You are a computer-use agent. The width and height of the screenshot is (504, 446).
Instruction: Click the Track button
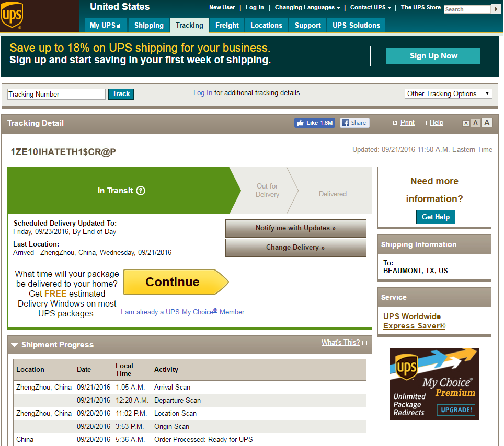pyautogui.click(x=121, y=94)
